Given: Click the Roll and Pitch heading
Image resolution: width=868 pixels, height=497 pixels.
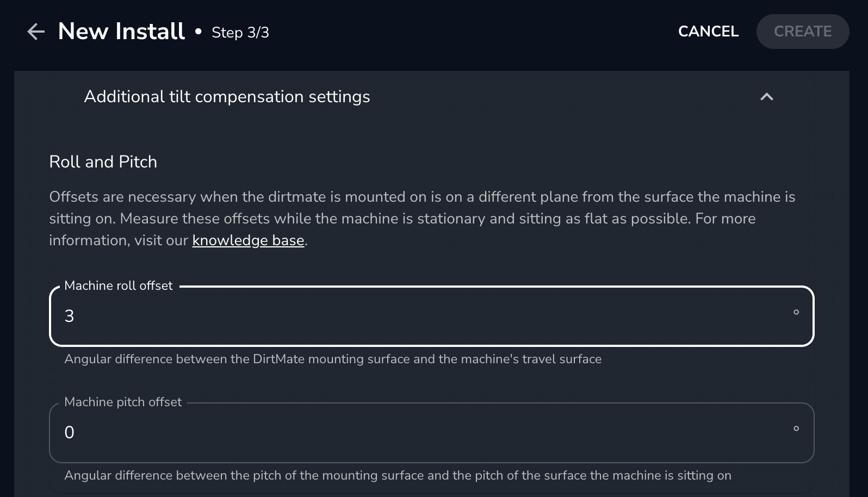Looking at the screenshot, I should click(103, 161).
